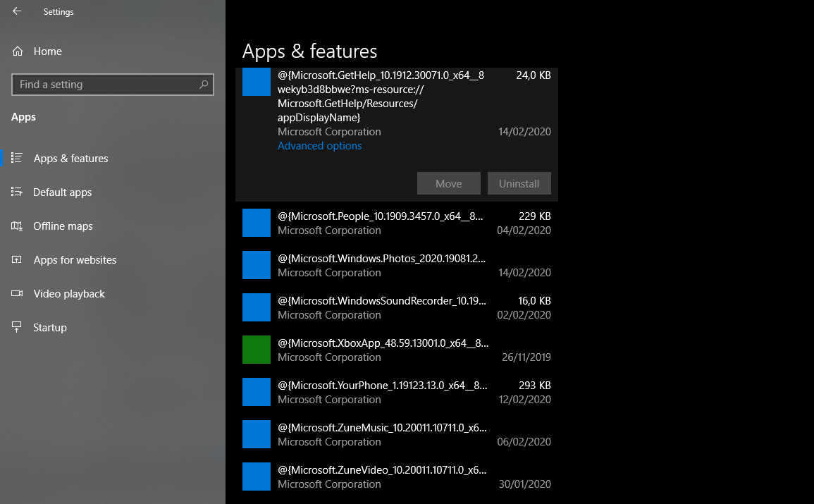This screenshot has width=814, height=504.
Task: Go back using the Settings back arrow
Action: click(17, 11)
